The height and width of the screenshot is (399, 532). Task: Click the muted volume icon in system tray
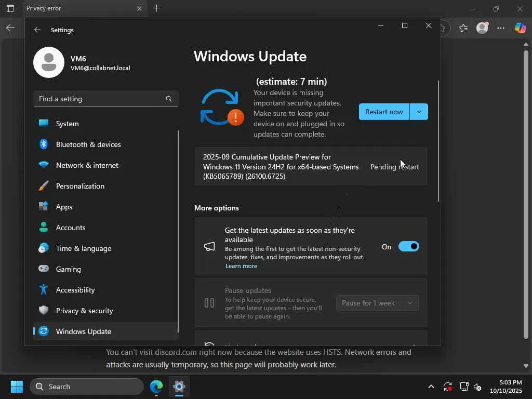(x=477, y=387)
